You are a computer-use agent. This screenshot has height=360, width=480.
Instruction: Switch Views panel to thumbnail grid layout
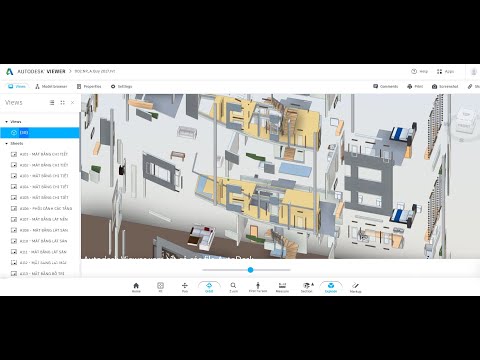pyautogui.click(x=62, y=103)
